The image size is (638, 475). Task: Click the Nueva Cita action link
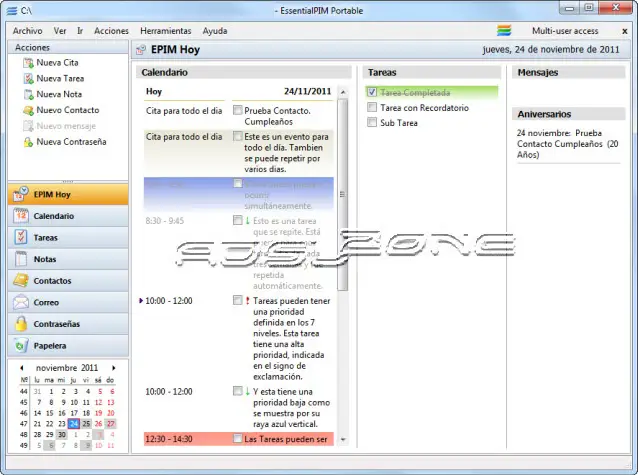click(x=57, y=63)
